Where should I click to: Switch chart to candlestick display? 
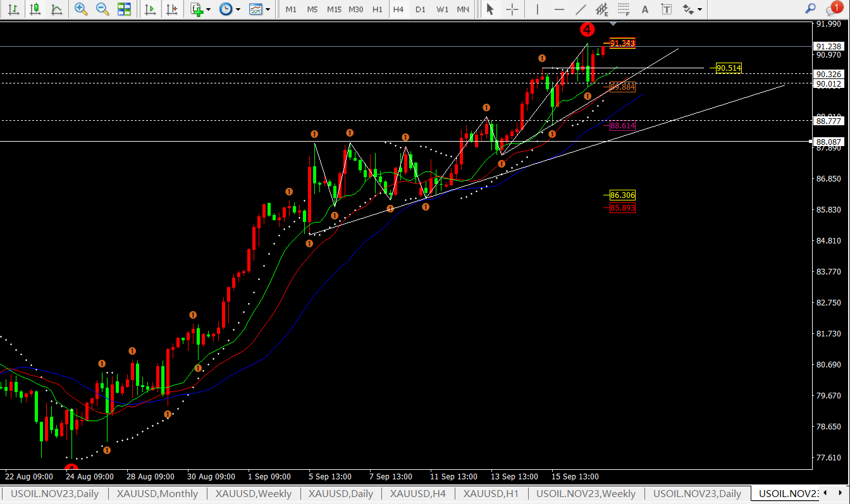click(35, 9)
